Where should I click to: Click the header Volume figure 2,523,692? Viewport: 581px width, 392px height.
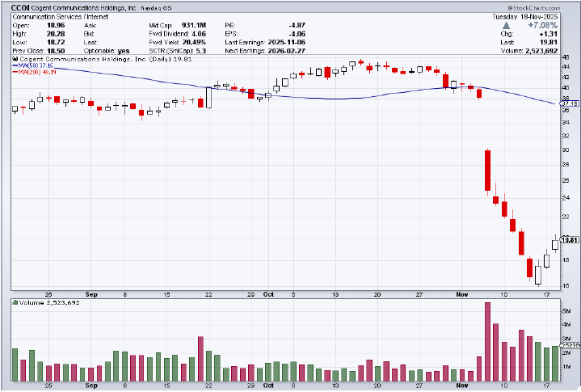pyautogui.click(x=541, y=51)
